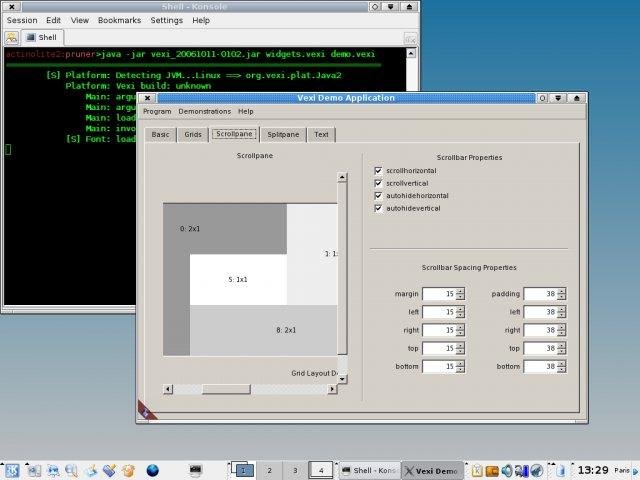Click the blue globe browser icon in taskbar
The image size is (640, 480).
[x=153, y=470]
